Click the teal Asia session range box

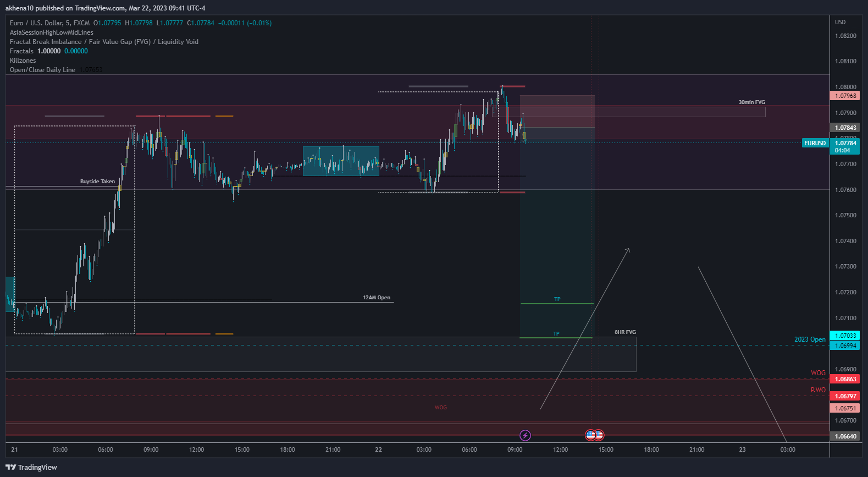point(341,161)
